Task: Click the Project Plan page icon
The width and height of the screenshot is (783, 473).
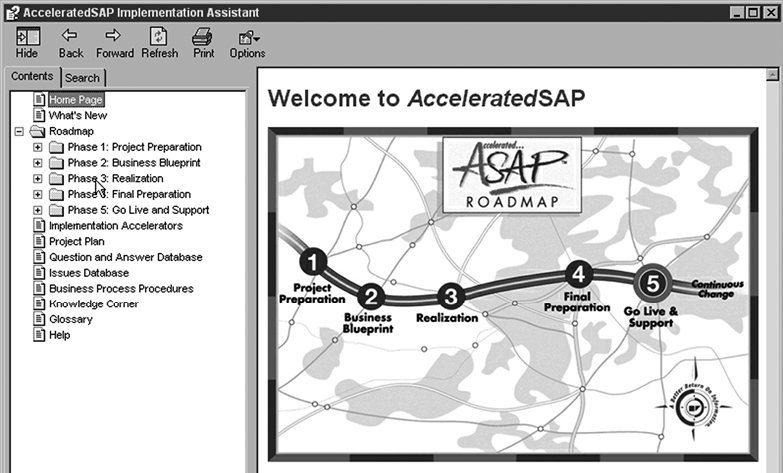Action: pyautogui.click(x=39, y=241)
